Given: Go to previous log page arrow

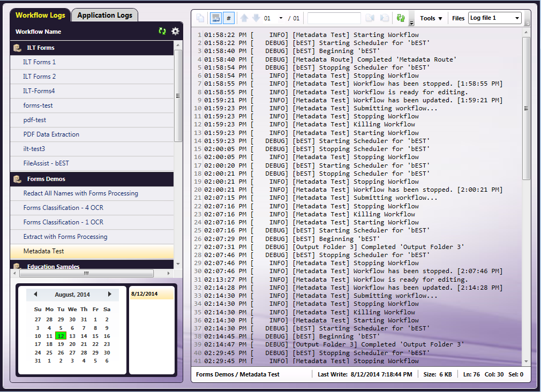Looking at the screenshot, I should click(x=244, y=18).
